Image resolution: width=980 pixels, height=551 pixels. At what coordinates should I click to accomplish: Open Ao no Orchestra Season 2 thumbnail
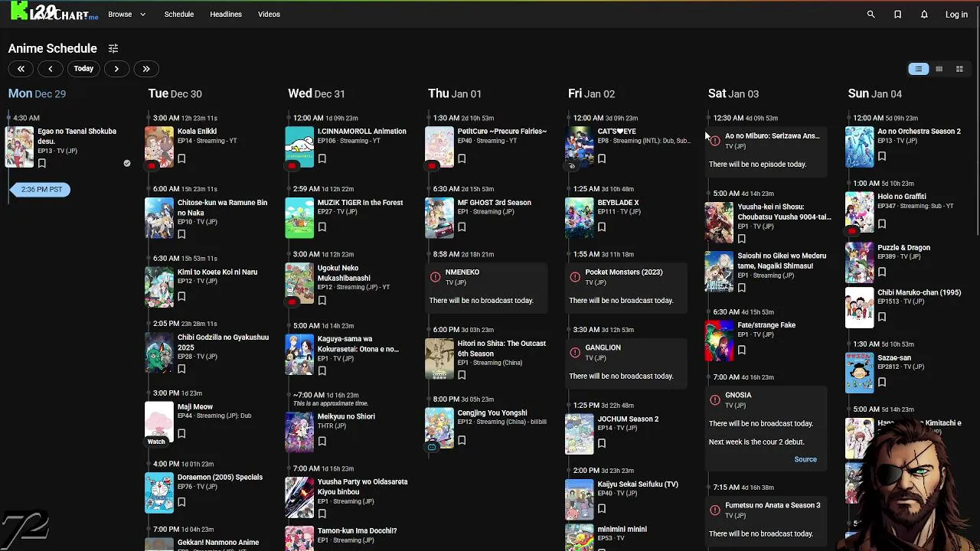coord(859,146)
